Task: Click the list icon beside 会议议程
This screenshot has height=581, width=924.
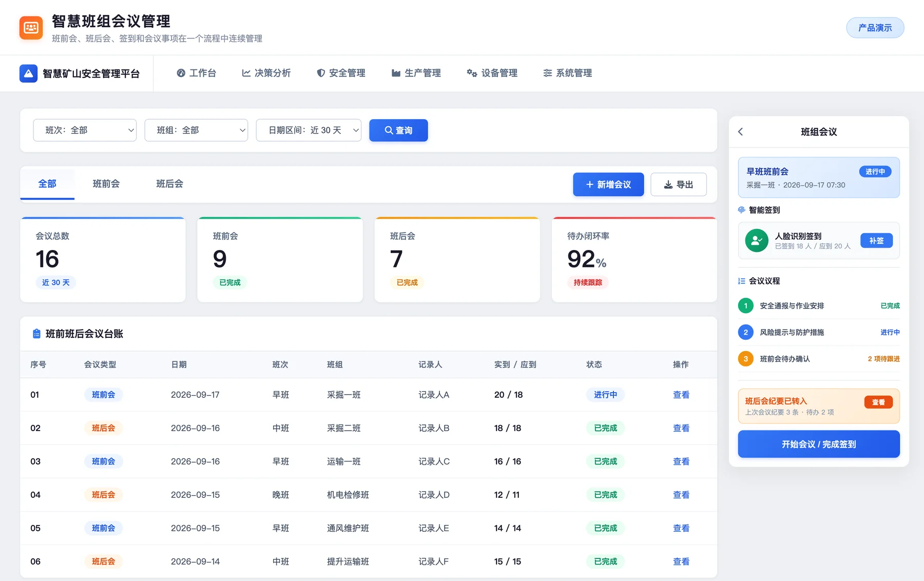Action: pyautogui.click(x=742, y=281)
